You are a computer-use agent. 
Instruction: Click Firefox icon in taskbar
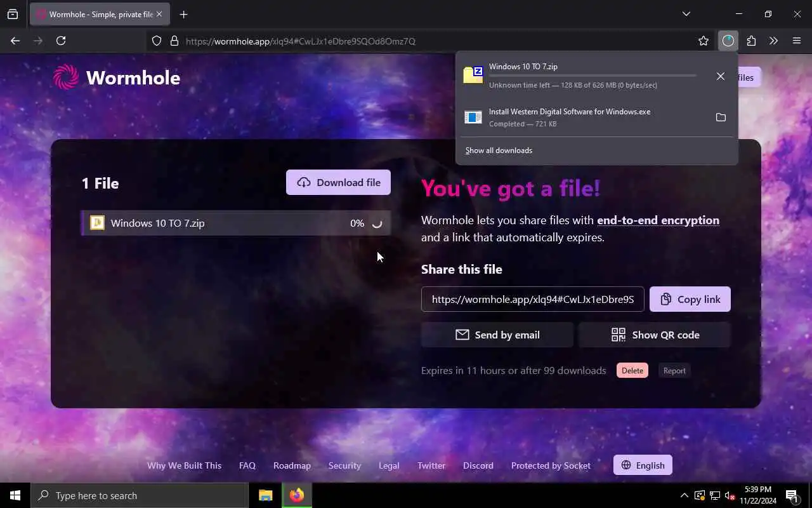click(297, 495)
